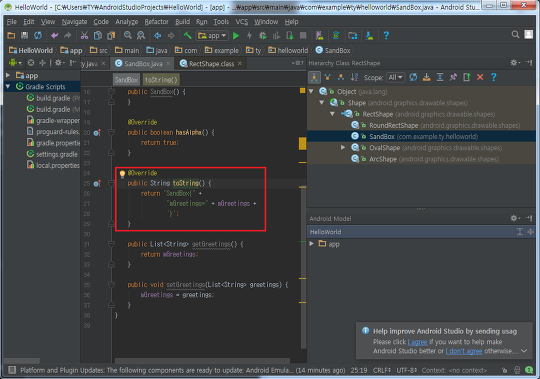Screen dimensions: 540x379
Task: Click the Synchronize icon in main toolbar
Action: [38, 35]
